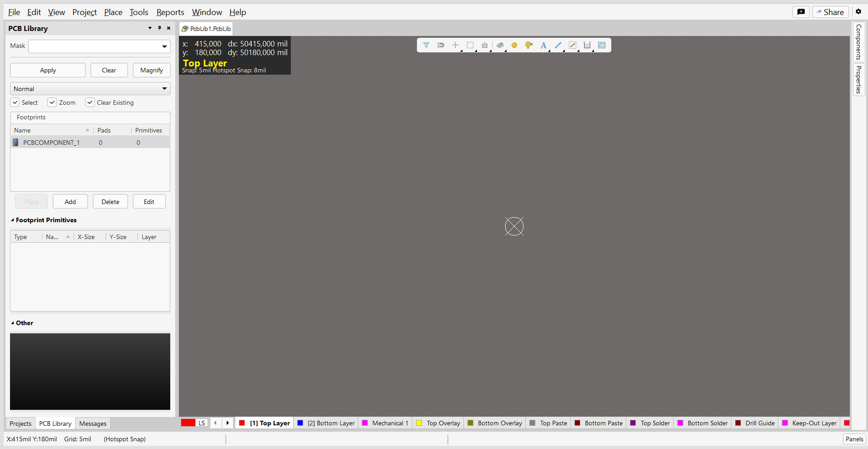Select the Drill Guide layer tab
868x449 pixels.
[755, 423]
